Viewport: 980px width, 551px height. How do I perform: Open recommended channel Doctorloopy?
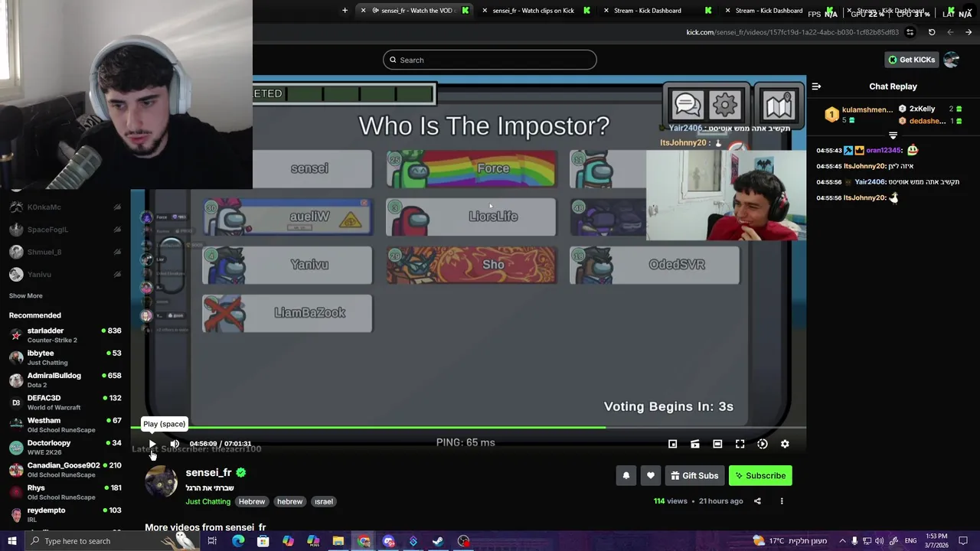point(65,448)
